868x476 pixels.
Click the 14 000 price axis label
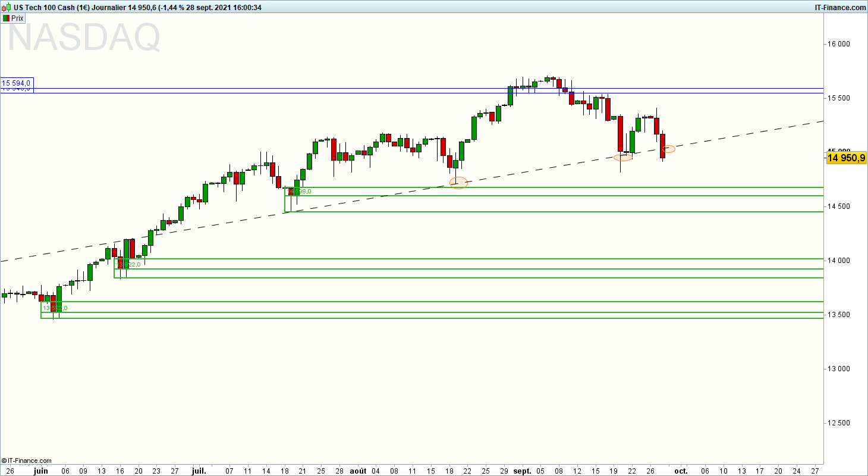[838, 261]
